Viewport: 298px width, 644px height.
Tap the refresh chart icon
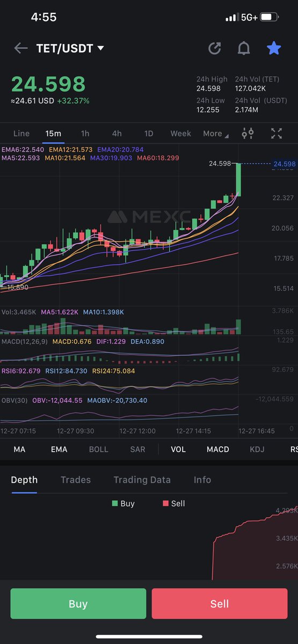(214, 48)
